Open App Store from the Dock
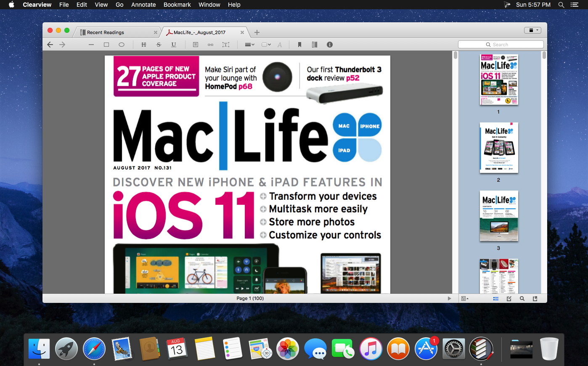Screen dimensions: 588x366 point(426,349)
